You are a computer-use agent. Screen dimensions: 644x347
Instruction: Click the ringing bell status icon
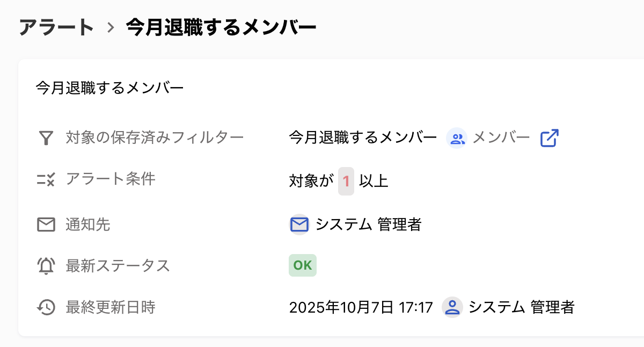[x=46, y=266]
